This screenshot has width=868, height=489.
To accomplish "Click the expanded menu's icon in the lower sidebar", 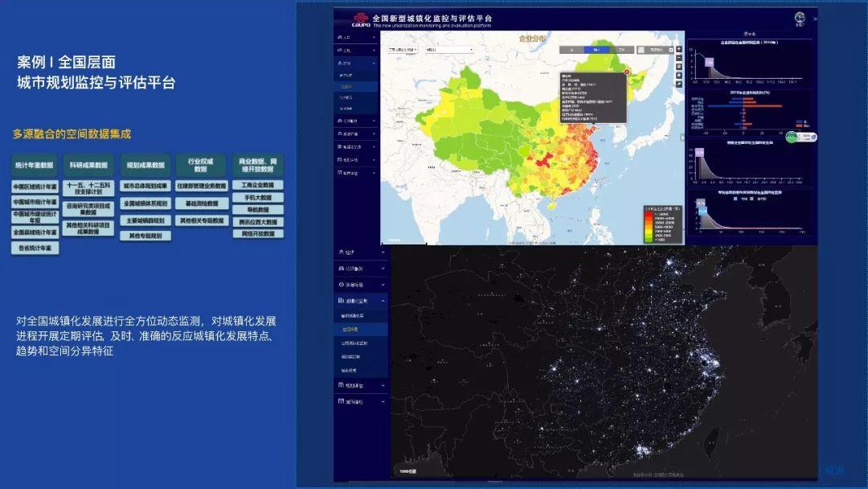I will (341, 300).
